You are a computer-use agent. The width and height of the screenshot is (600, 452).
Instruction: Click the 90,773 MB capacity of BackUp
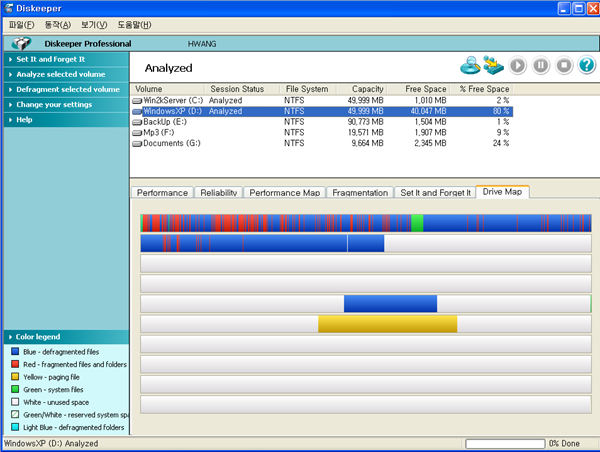[365, 122]
